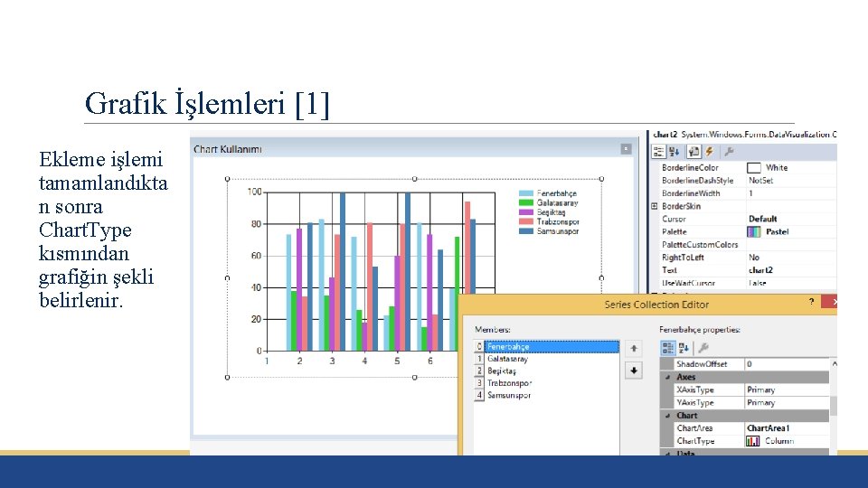Click top-center resize handle of the chart

pos(415,179)
